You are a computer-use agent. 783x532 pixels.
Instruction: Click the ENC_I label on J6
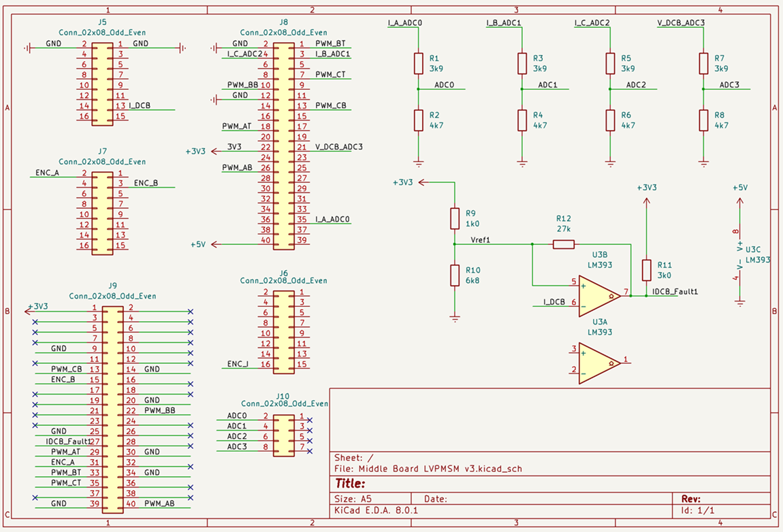pyautogui.click(x=238, y=364)
